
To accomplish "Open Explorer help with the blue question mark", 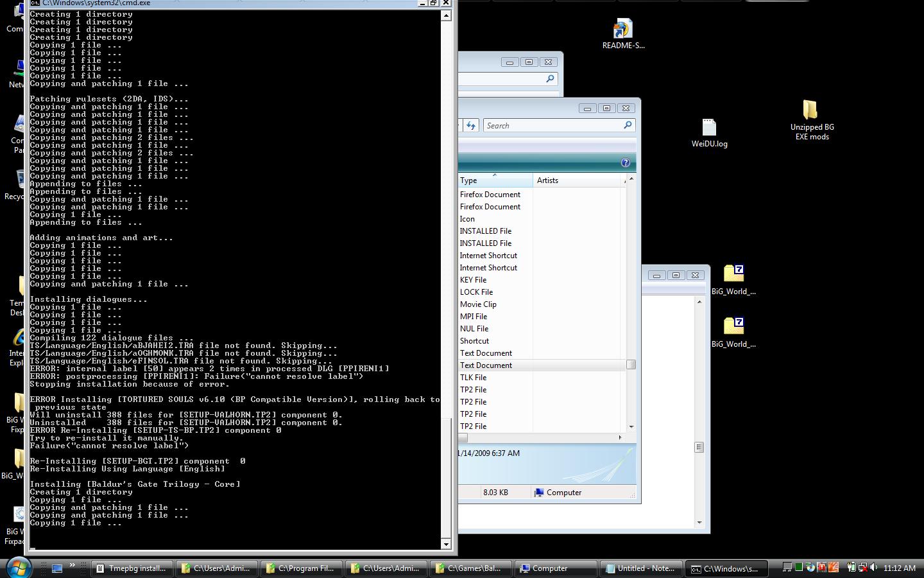I will coord(626,162).
